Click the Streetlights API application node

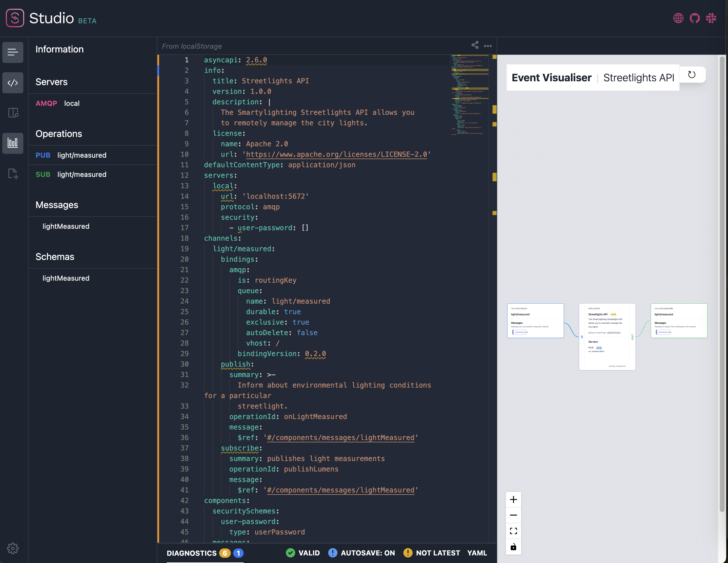click(x=607, y=336)
